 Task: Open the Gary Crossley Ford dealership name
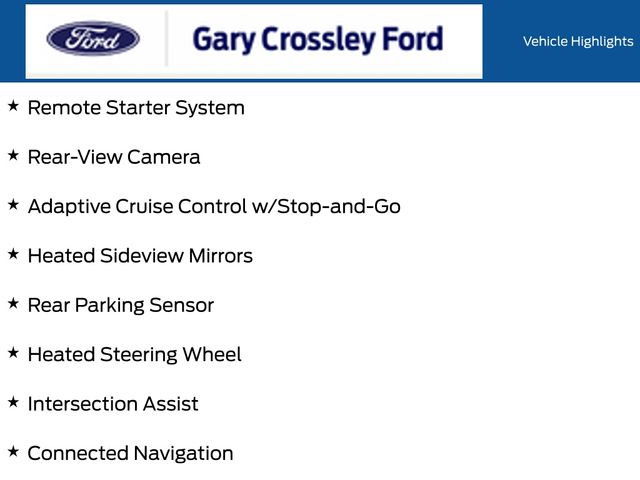click(317, 40)
